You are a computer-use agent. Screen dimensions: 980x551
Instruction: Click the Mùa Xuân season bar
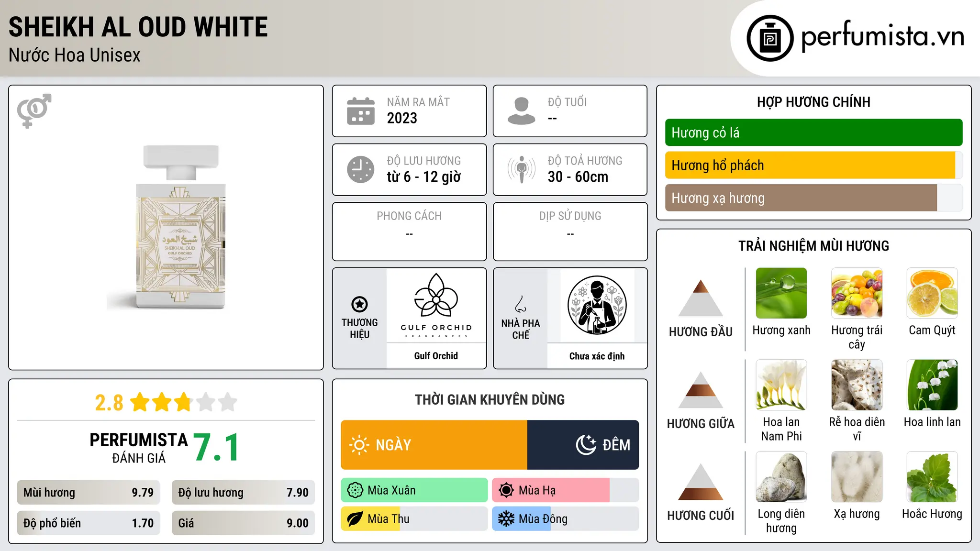pos(414,490)
